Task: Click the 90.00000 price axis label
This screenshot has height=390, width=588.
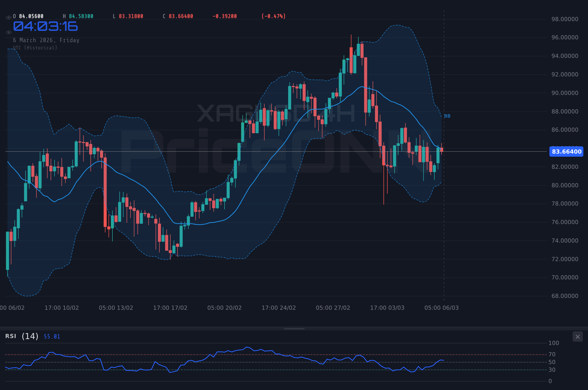Action: 565,93
